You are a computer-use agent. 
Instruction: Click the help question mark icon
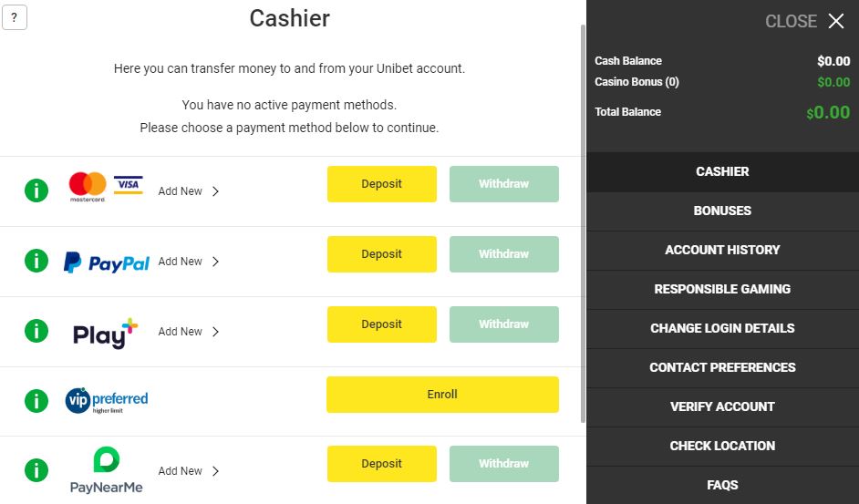(x=15, y=17)
